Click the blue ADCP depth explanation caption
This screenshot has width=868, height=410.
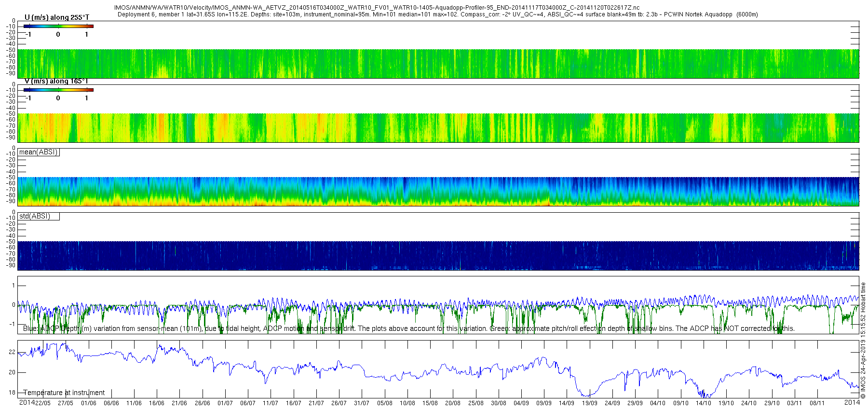409,328
